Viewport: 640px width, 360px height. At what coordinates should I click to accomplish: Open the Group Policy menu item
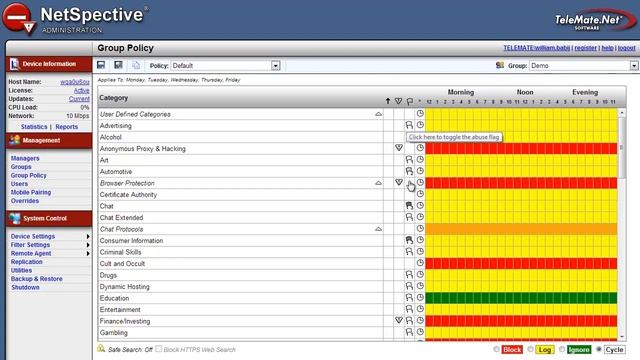pyautogui.click(x=29, y=175)
